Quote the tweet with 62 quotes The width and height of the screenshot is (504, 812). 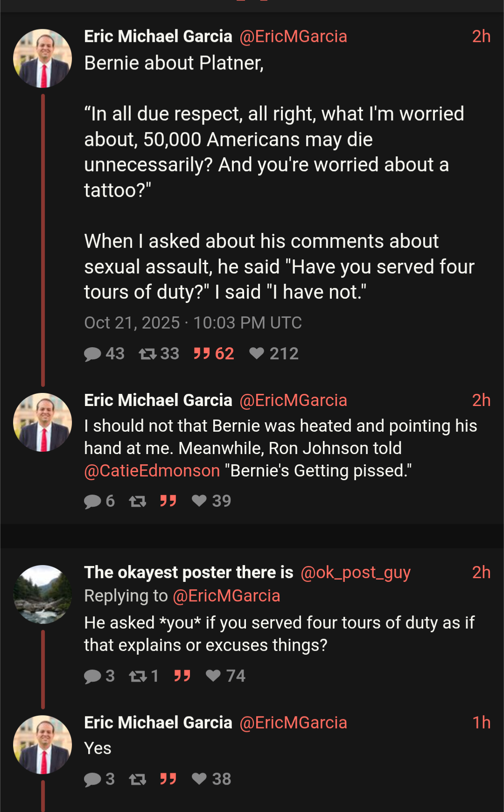[x=202, y=354]
